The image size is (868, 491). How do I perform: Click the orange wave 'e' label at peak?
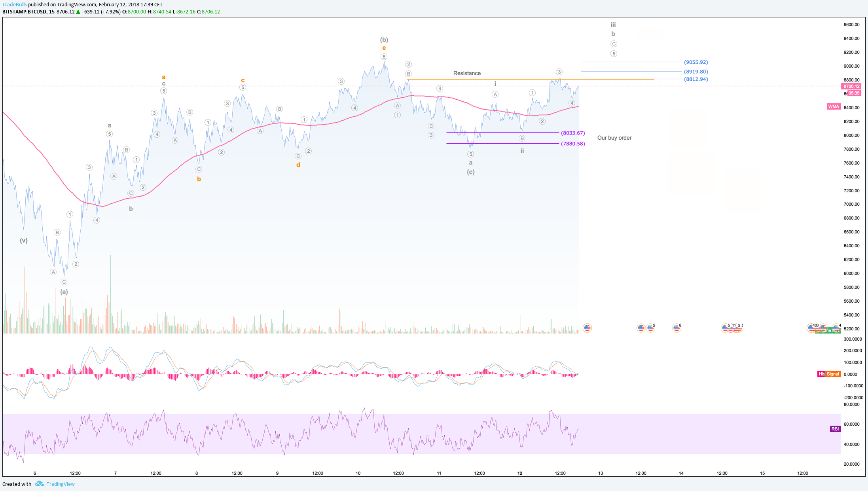(x=384, y=48)
